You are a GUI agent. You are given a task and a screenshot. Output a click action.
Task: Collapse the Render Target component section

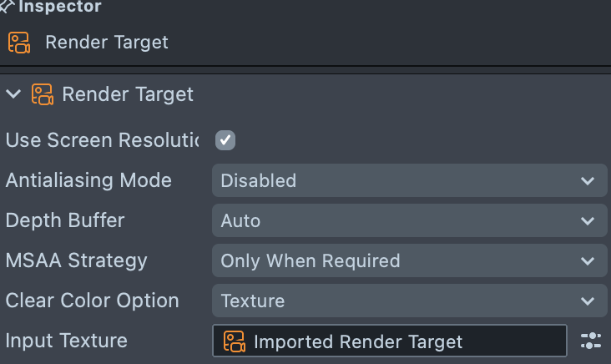pos(13,94)
